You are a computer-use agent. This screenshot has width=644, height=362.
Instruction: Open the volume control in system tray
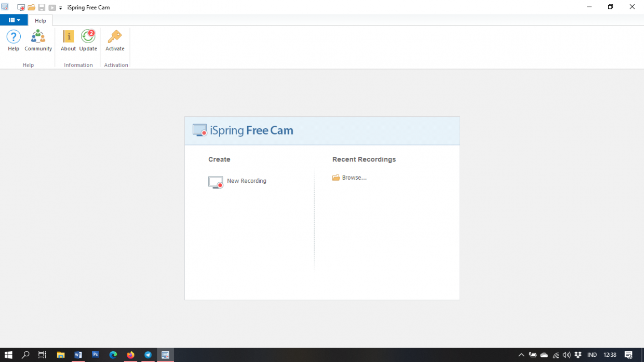[567, 355]
